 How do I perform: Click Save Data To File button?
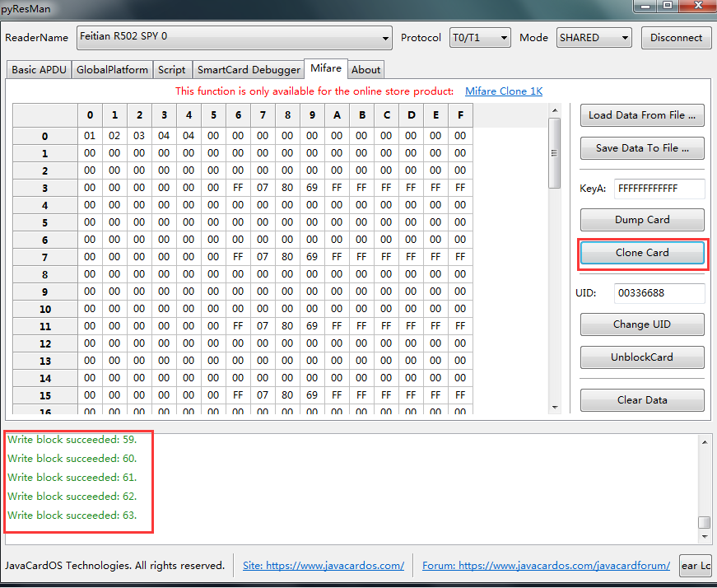point(642,148)
